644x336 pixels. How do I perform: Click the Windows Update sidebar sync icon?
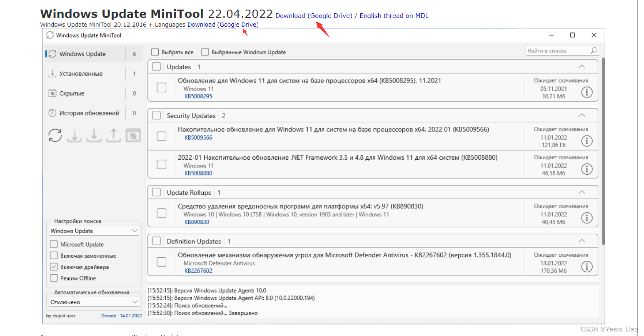[52, 54]
